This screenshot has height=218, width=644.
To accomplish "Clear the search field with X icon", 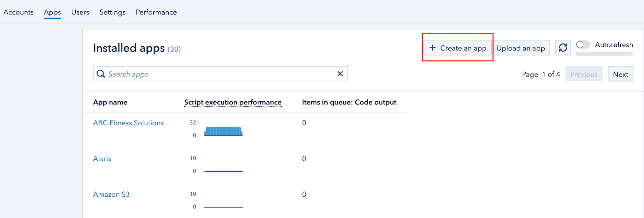I will [x=340, y=74].
